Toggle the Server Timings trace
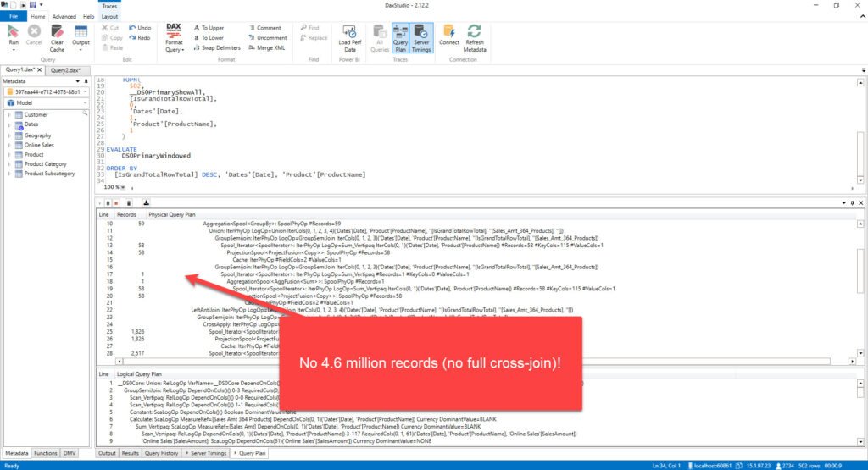This screenshot has height=470, width=868. click(421, 37)
